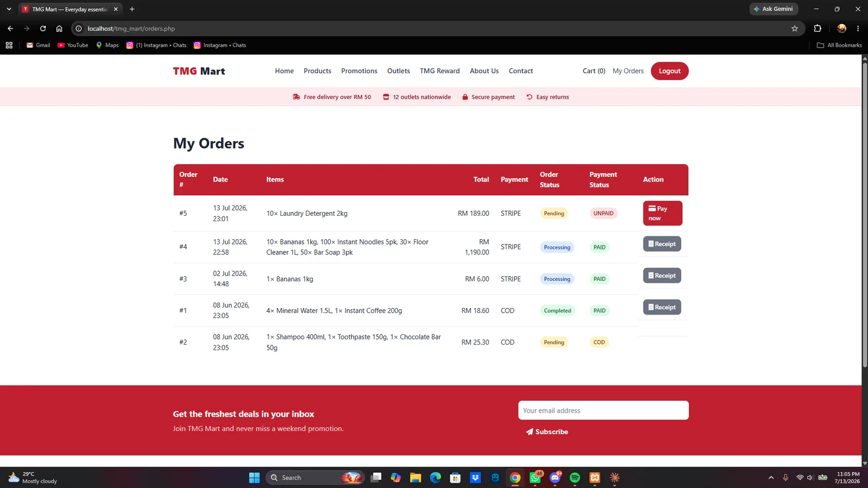
Task: Click COD payment status badge on order #2
Action: [x=599, y=342]
